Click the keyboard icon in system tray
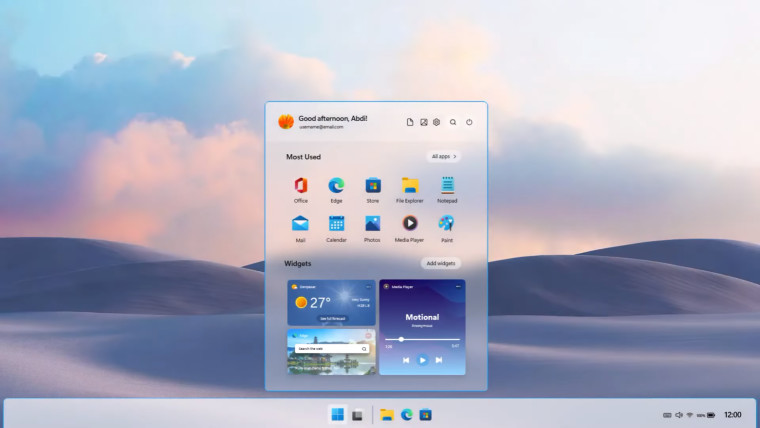 [x=667, y=415]
